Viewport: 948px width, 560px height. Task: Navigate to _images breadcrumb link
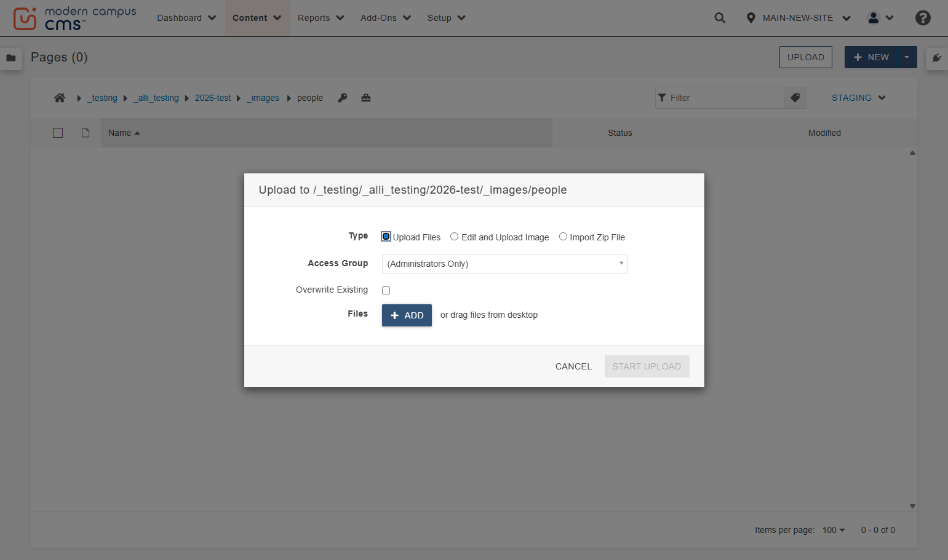click(x=263, y=98)
